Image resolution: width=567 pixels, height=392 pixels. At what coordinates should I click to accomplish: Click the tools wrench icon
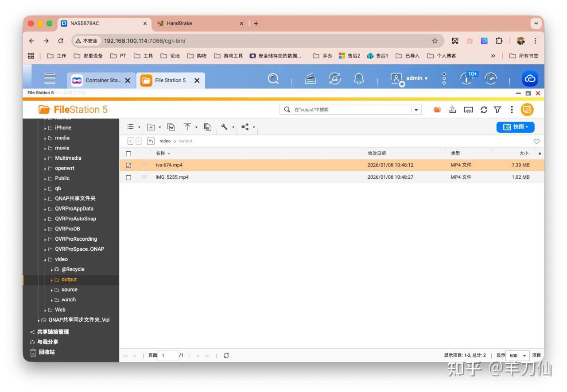click(x=225, y=127)
